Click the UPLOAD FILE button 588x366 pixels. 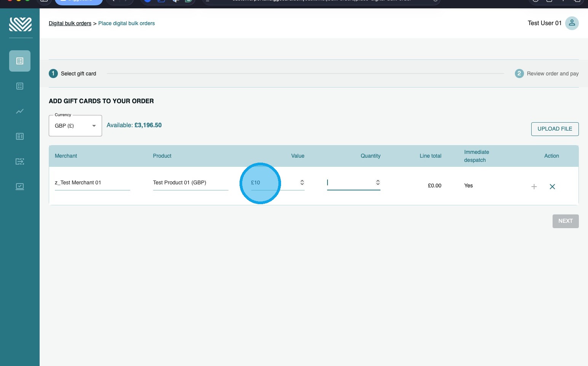coord(555,129)
